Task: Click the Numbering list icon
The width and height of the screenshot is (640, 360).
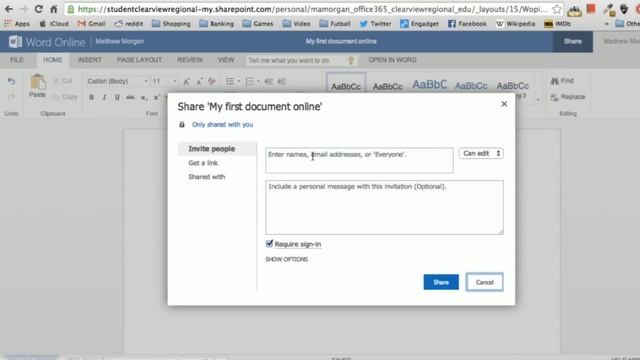Action: pyautogui.click(x=249, y=82)
